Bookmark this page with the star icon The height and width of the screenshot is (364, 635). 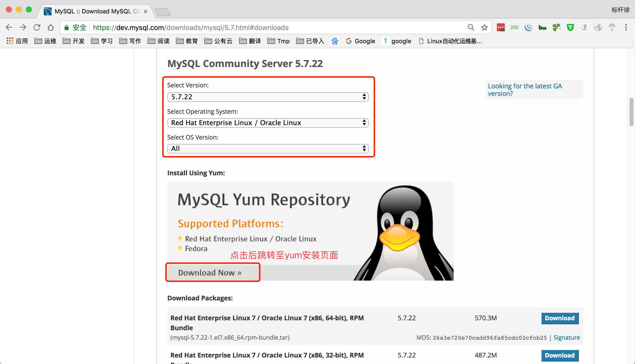[x=484, y=27]
